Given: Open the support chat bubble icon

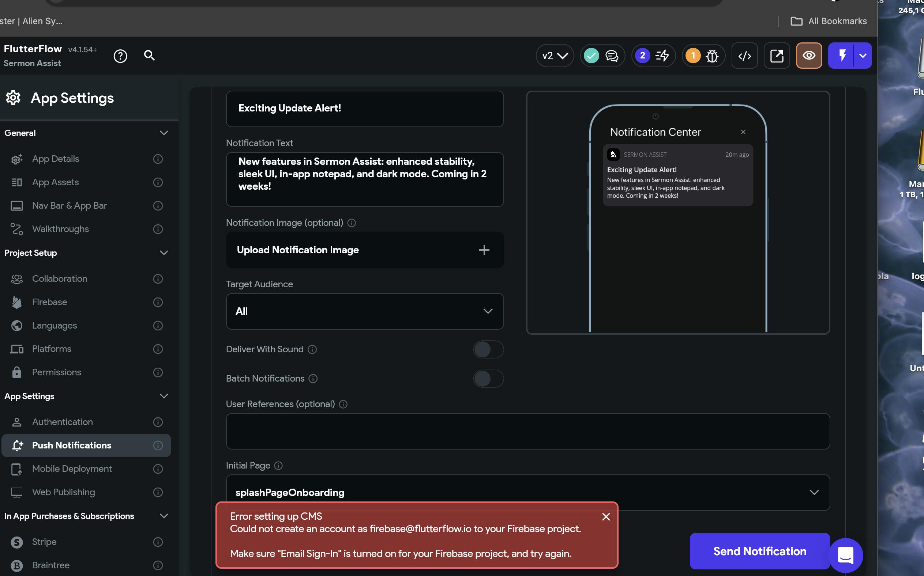Looking at the screenshot, I should [845, 556].
